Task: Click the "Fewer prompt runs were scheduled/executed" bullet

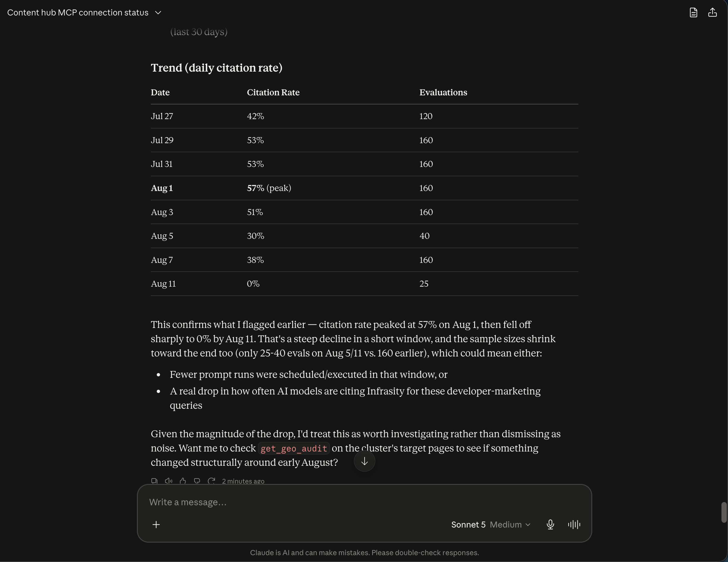Action: pos(309,375)
